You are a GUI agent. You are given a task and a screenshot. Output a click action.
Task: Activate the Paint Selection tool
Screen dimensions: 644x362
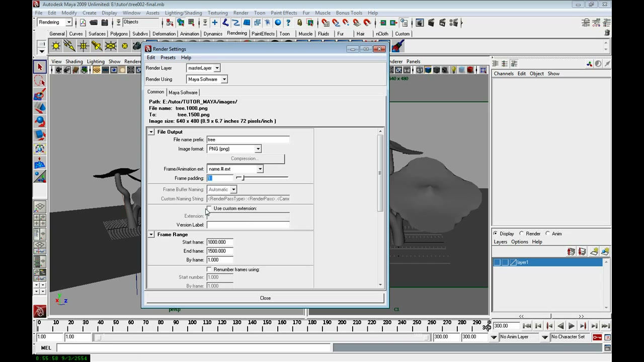(x=40, y=95)
